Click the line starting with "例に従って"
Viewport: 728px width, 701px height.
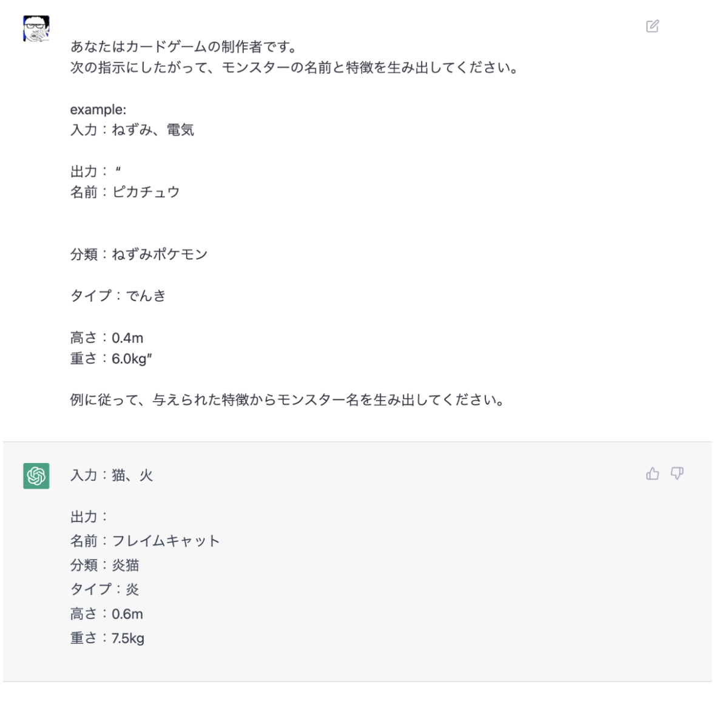pyautogui.click(x=288, y=400)
